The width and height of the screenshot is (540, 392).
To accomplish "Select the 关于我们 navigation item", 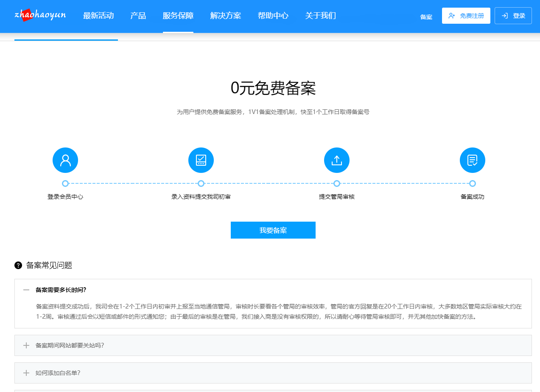I will (320, 15).
